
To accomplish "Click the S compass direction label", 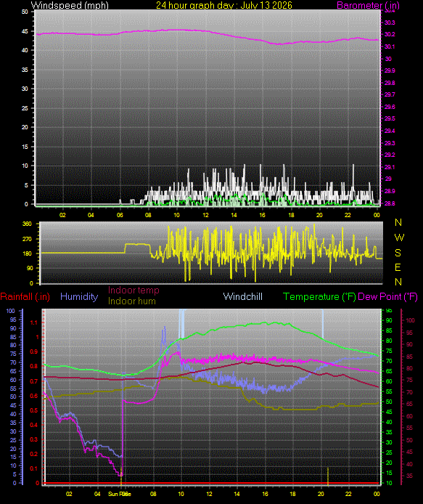I will (398, 253).
